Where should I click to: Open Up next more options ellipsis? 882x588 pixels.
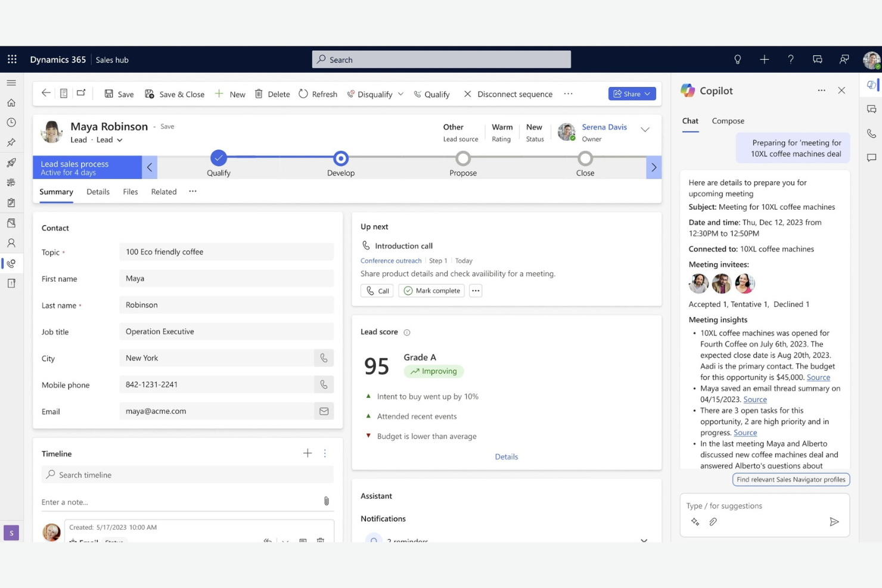pos(476,291)
